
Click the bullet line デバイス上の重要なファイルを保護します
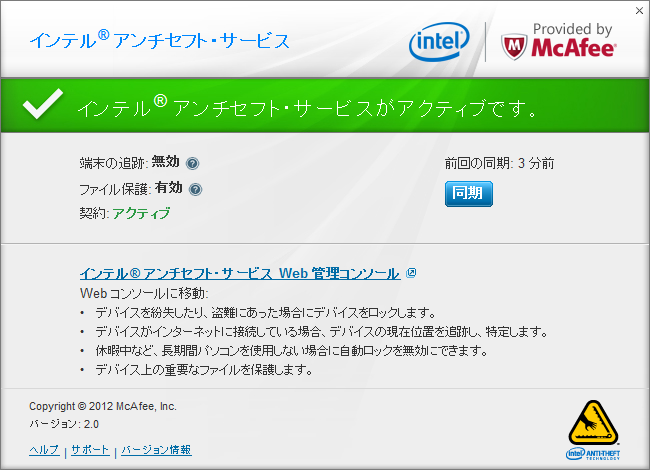tap(204, 369)
